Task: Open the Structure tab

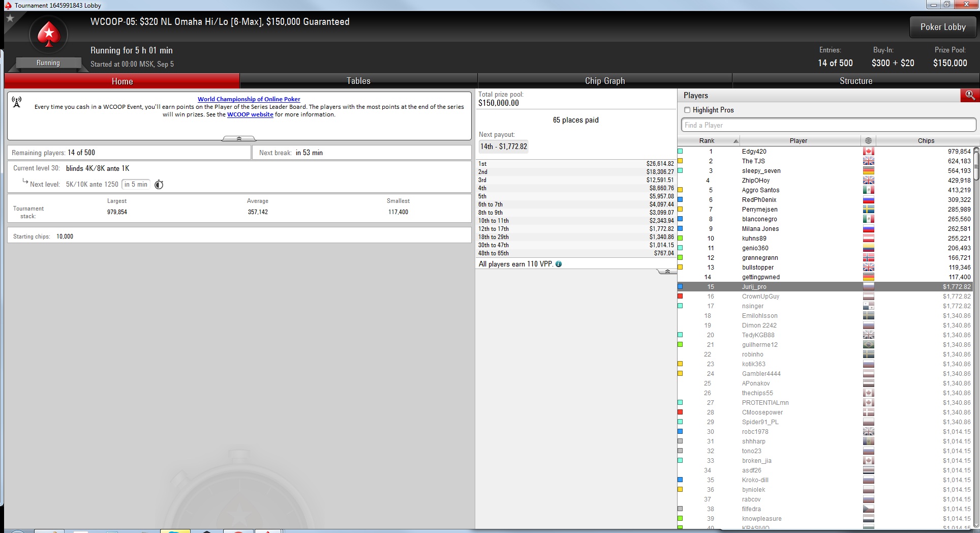Action: (x=856, y=81)
